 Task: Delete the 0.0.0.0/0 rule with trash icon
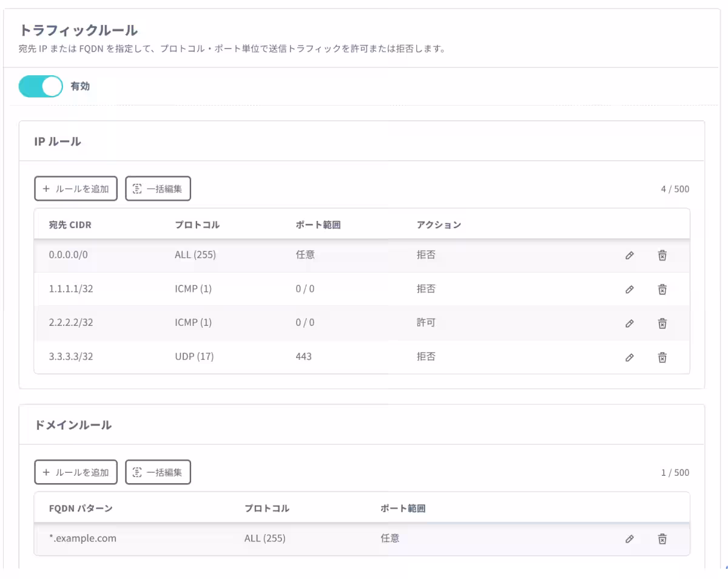[662, 256]
